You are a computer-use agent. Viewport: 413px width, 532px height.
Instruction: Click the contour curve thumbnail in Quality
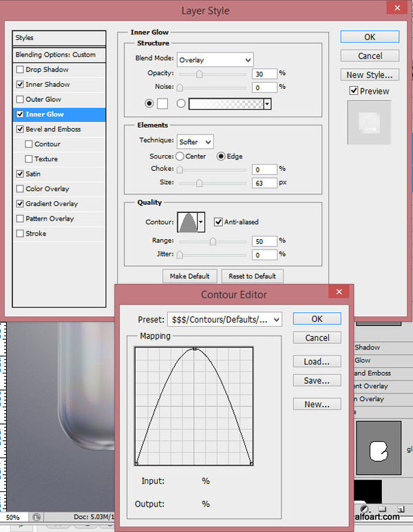point(187,222)
